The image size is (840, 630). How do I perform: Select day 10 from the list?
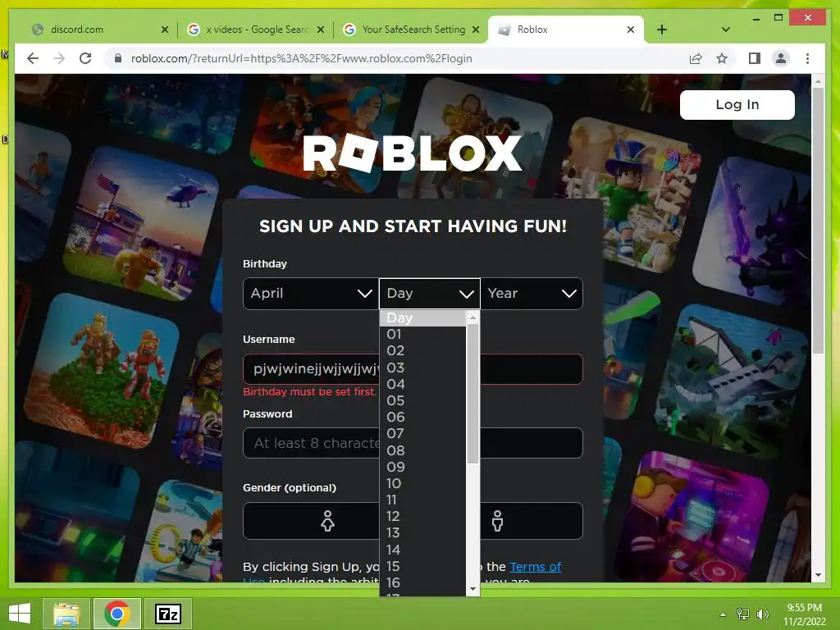[x=422, y=484]
